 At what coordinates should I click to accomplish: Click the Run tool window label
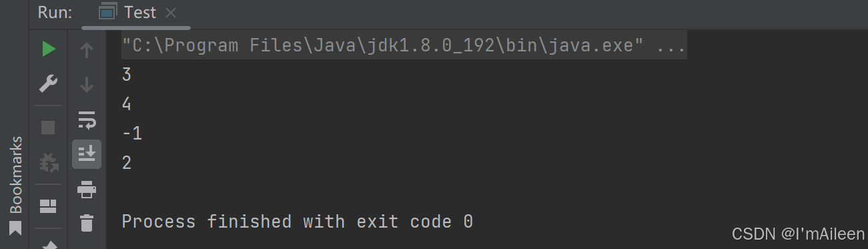tap(55, 13)
